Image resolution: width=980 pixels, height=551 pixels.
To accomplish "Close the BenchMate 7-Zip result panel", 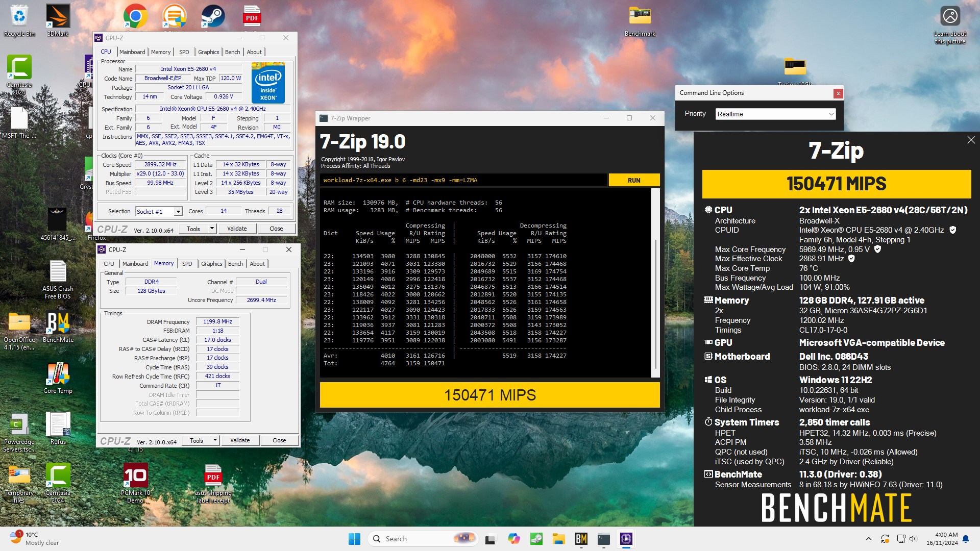I will point(971,140).
